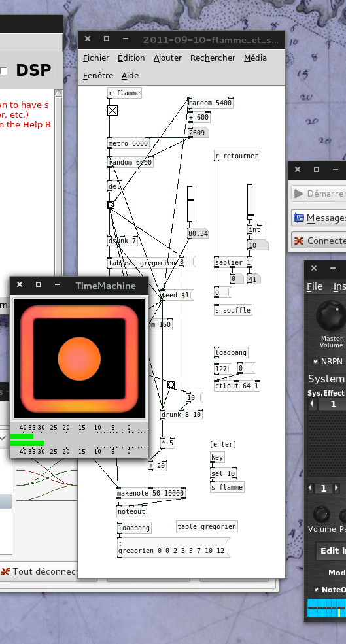Click the + 600 object

click(199, 117)
